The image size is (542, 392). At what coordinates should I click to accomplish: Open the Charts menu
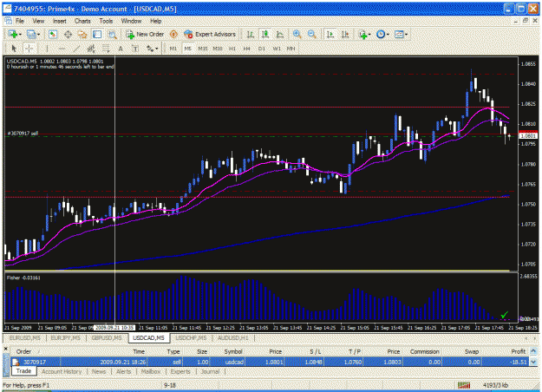coord(82,21)
